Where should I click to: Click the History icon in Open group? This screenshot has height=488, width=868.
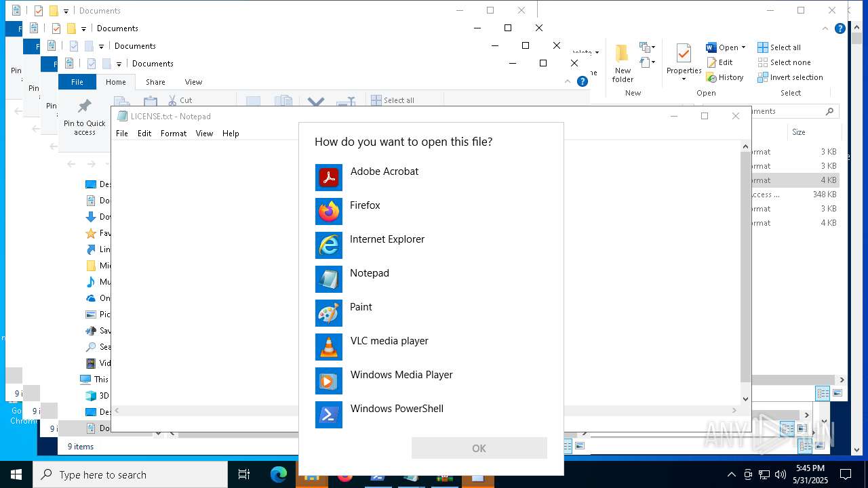pos(711,77)
